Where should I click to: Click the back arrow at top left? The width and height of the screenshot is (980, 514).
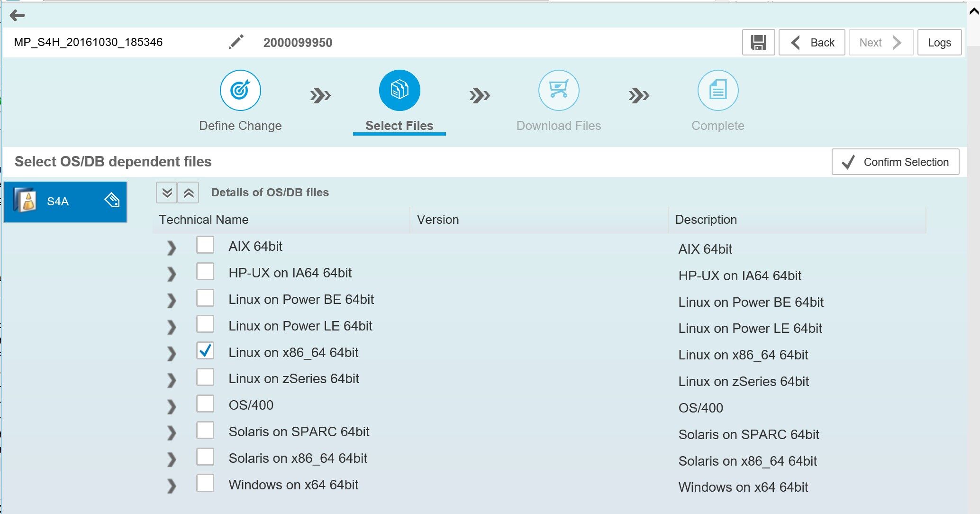pyautogui.click(x=17, y=16)
